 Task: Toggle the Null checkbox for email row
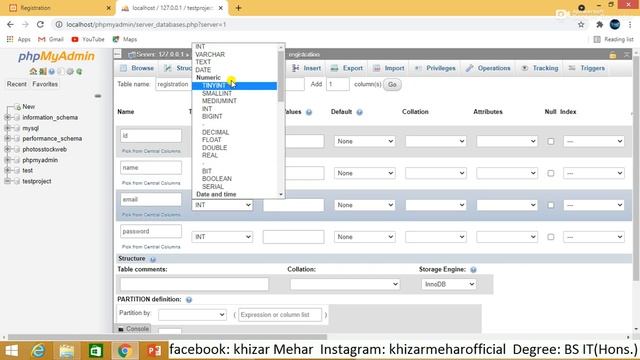pos(551,205)
